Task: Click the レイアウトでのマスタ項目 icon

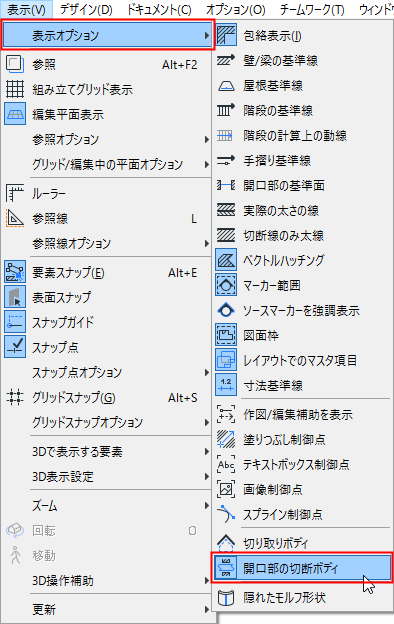Action: pos(226,360)
